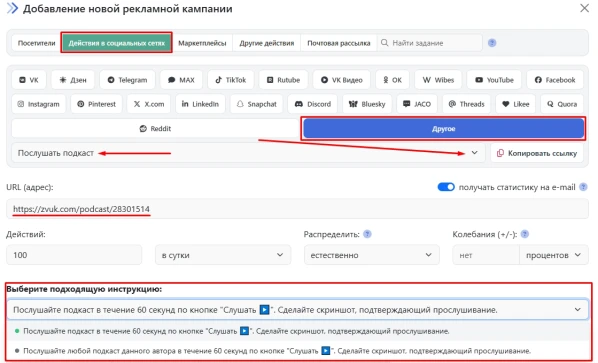This screenshot has width=598, height=363.
Task: Click help icon next to Колебания
Action: pos(525,234)
